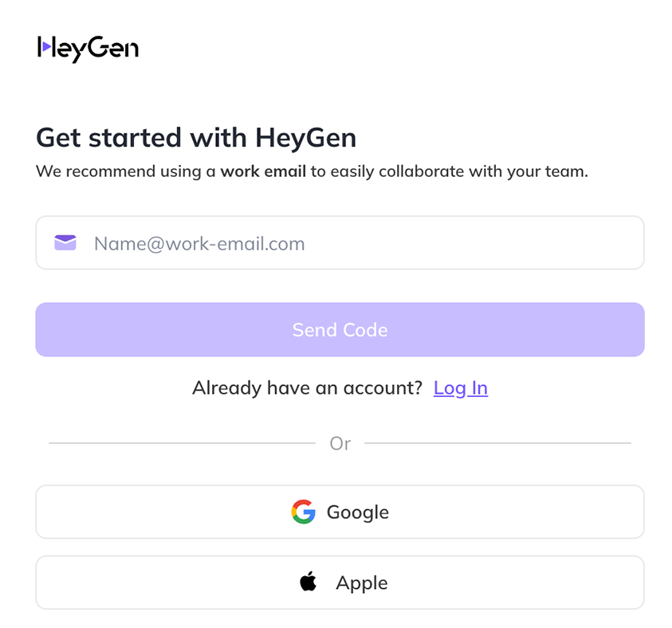672x628 pixels.
Task: Continue with the Apple button
Action: click(340, 582)
